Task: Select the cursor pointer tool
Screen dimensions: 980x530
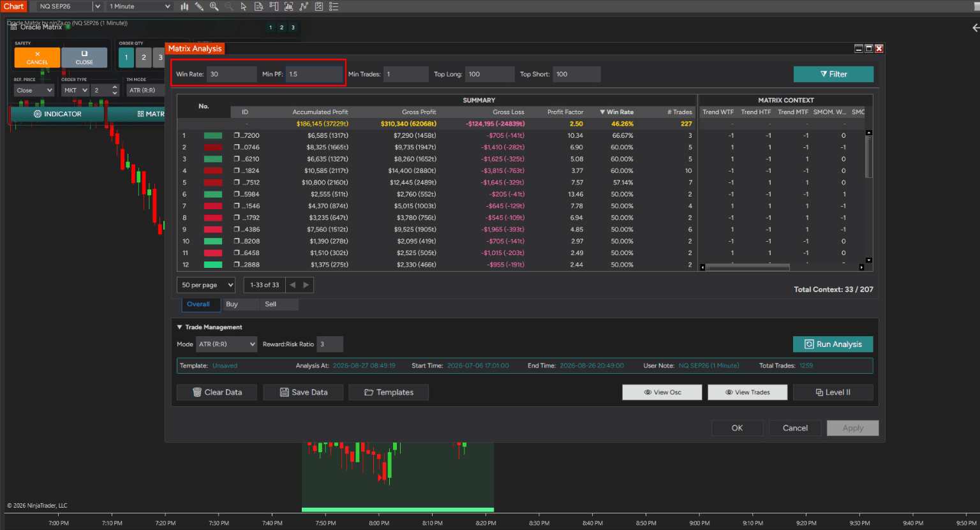Action: (x=244, y=6)
